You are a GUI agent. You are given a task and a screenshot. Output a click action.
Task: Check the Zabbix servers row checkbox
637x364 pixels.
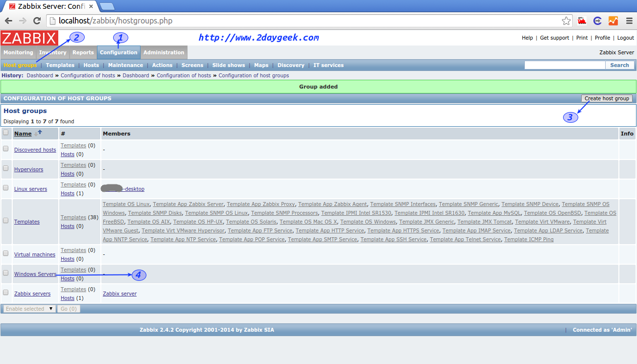[6, 292]
